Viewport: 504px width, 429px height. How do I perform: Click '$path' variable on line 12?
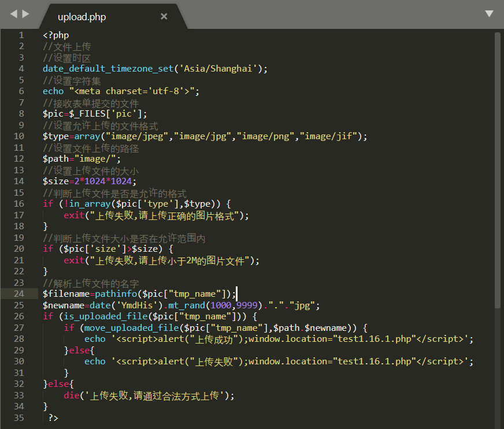(56, 159)
